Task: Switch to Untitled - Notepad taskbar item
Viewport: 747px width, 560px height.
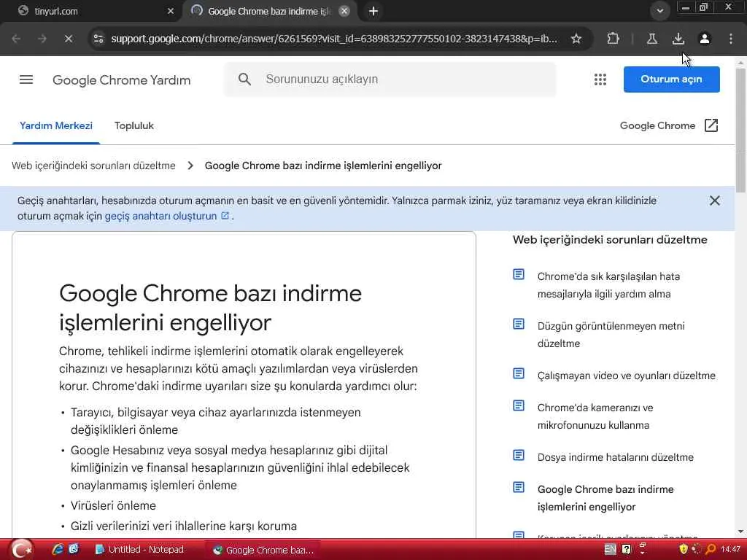Action: click(x=140, y=550)
